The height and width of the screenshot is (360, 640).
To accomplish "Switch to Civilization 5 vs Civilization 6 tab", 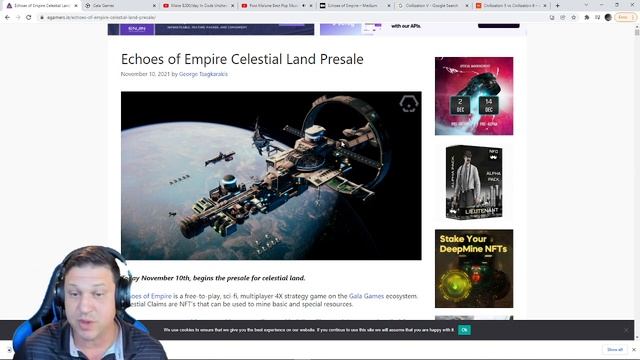I will [511, 6].
